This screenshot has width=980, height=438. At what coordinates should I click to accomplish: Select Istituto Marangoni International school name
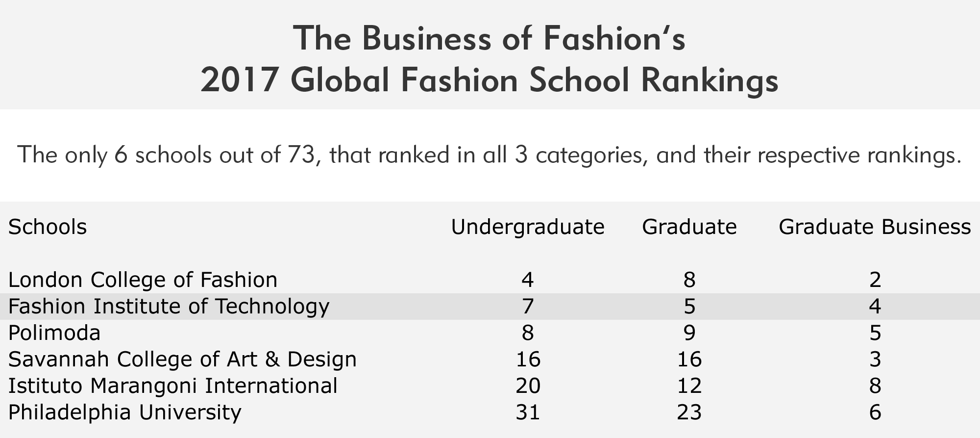point(172,386)
